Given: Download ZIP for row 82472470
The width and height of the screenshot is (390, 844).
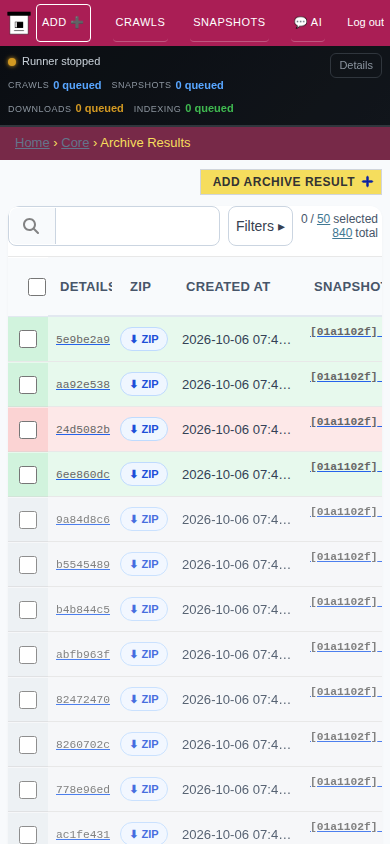Looking at the screenshot, I should click(x=144, y=699).
